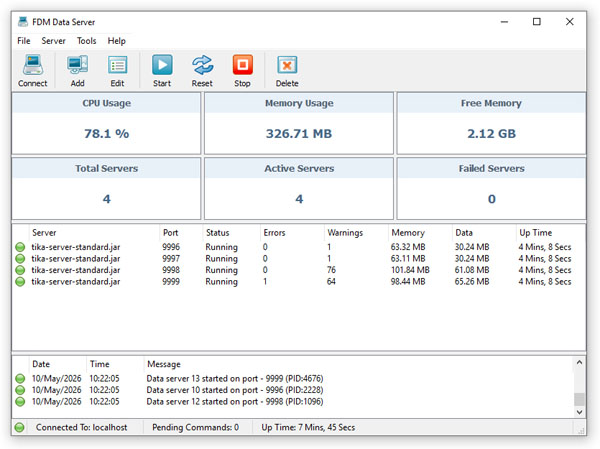
Task: Click green dot of PID:2228 log entry
Action: click(x=20, y=390)
